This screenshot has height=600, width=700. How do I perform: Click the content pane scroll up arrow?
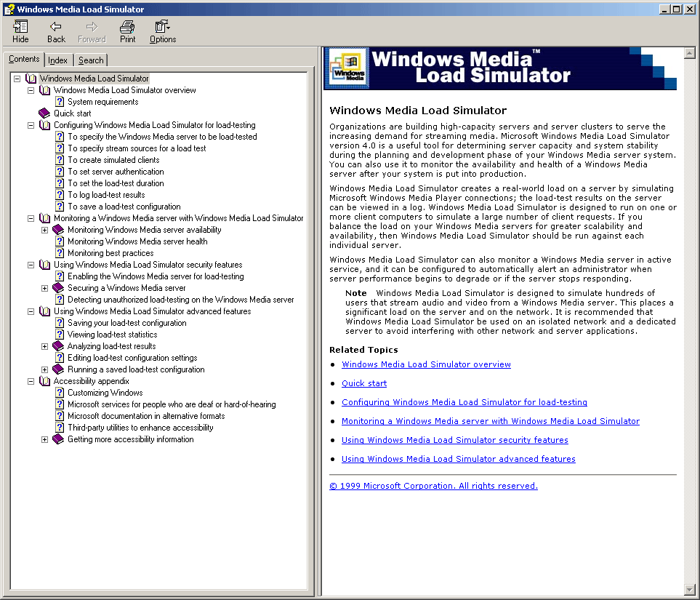tap(690, 53)
